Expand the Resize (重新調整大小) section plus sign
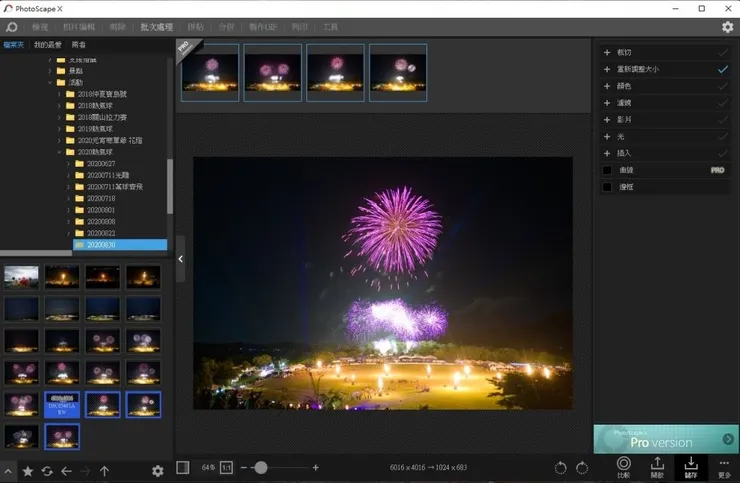The height and width of the screenshot is (483, 740). (x=607, y=69)
